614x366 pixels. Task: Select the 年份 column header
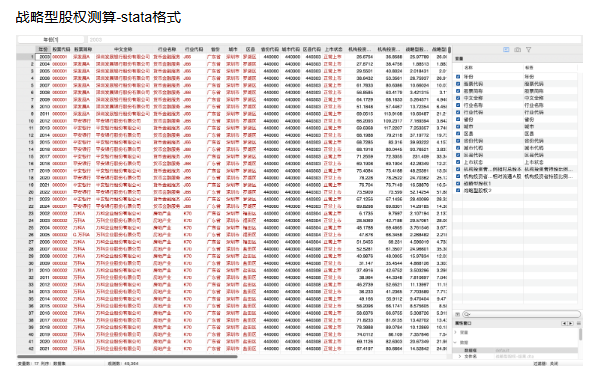[x=43, y=49]
